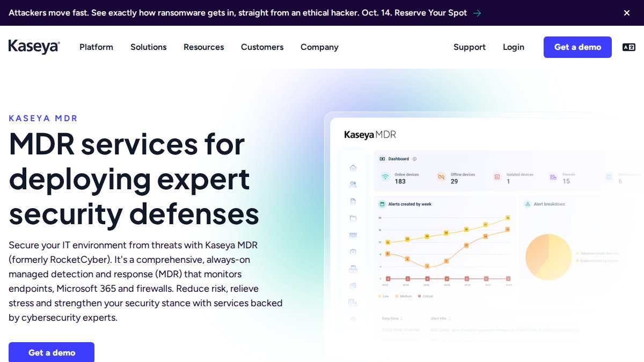Click the Isolated devices icon
Viewport: 644px width, 362px height.
pyautogui.click(x=497, y=177)
